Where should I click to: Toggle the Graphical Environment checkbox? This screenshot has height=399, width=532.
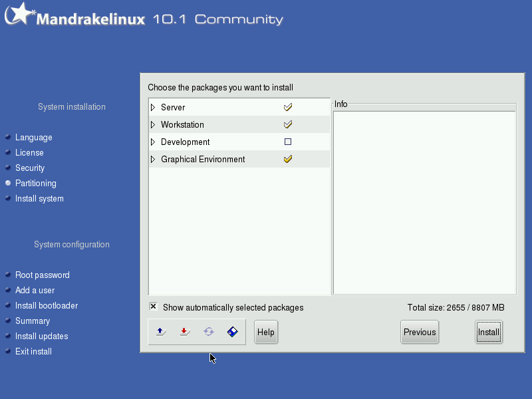[288, 159]
